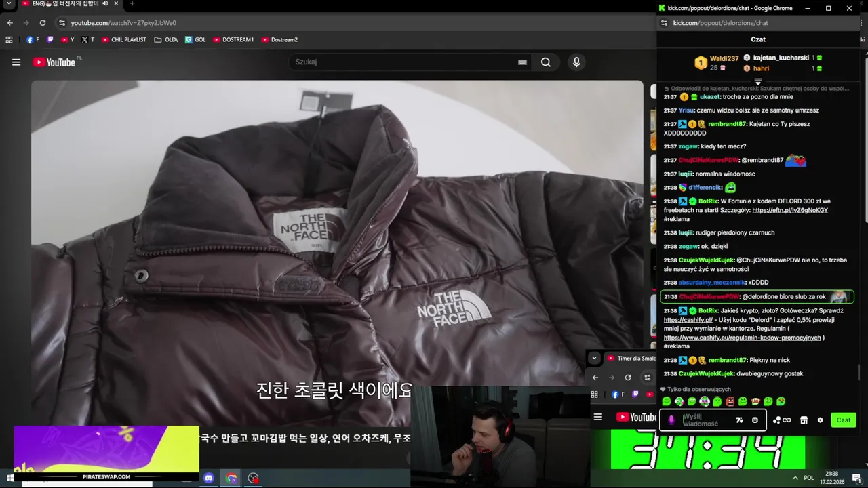Open the cashify.eu regulamin link

(x=743, y=338)
